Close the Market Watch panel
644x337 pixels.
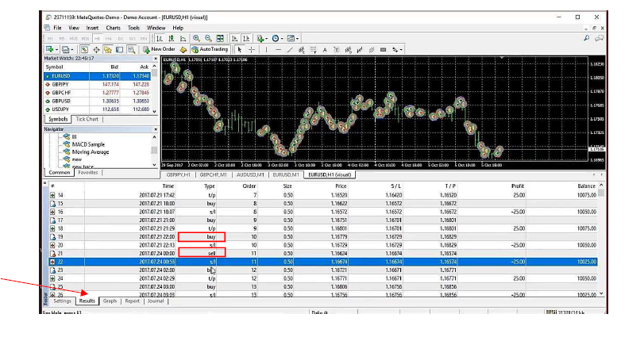coord(156,59)
